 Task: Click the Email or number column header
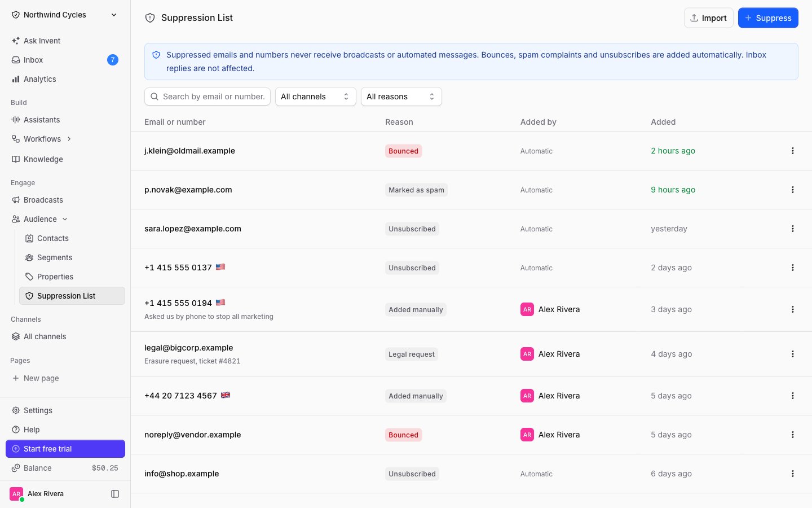[x=175, y=122]
